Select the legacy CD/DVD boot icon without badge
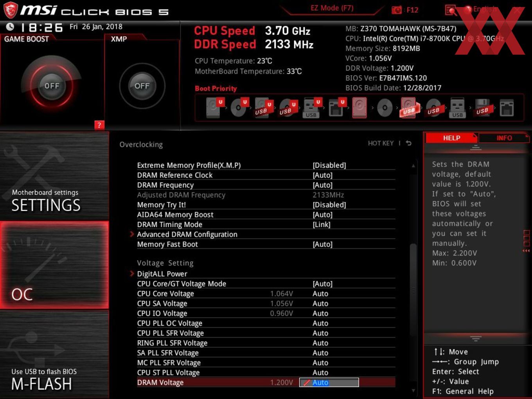Image resolution: width=532 pixels, height=399 pixels. [x=385, y=108]
